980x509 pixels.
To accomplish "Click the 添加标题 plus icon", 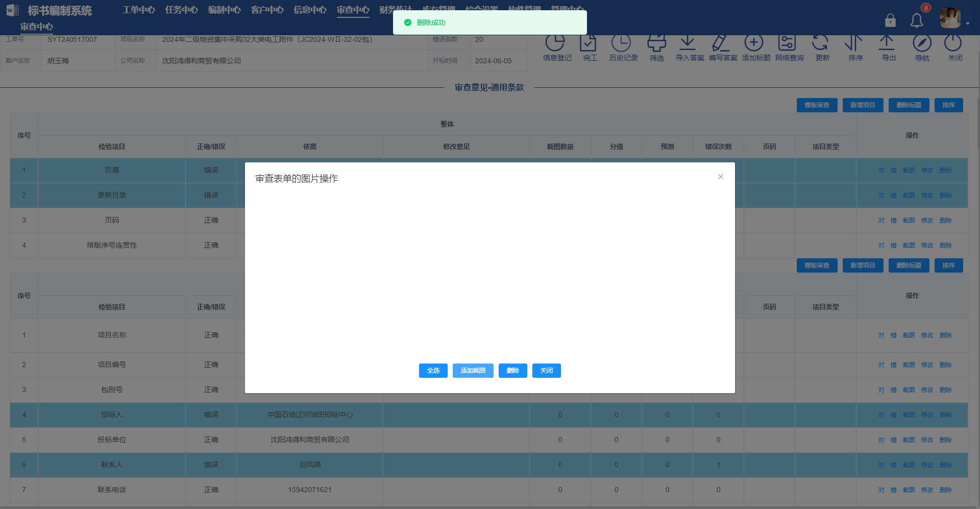I will pos(754,42).
